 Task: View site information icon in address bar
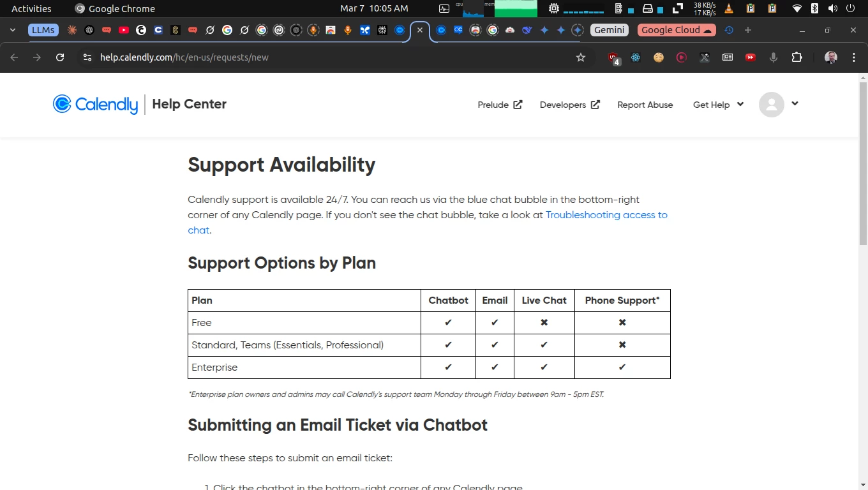click(x=87, y=57)
